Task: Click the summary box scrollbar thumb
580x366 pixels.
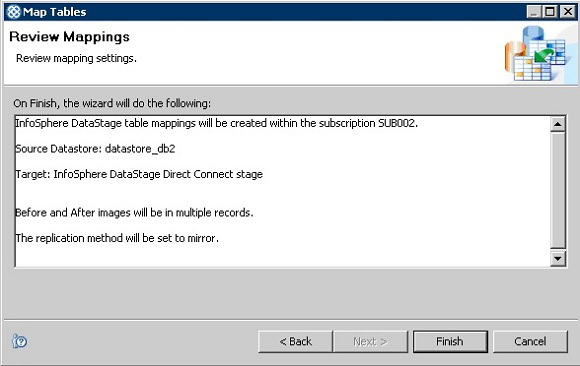Action: pos(557,190)
